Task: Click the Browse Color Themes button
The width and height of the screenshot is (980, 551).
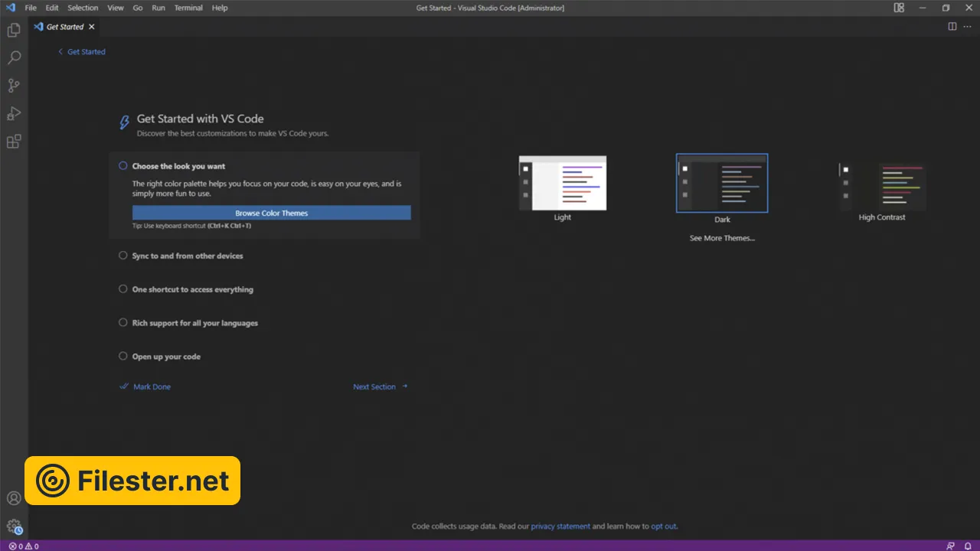Action: (271, 213)
